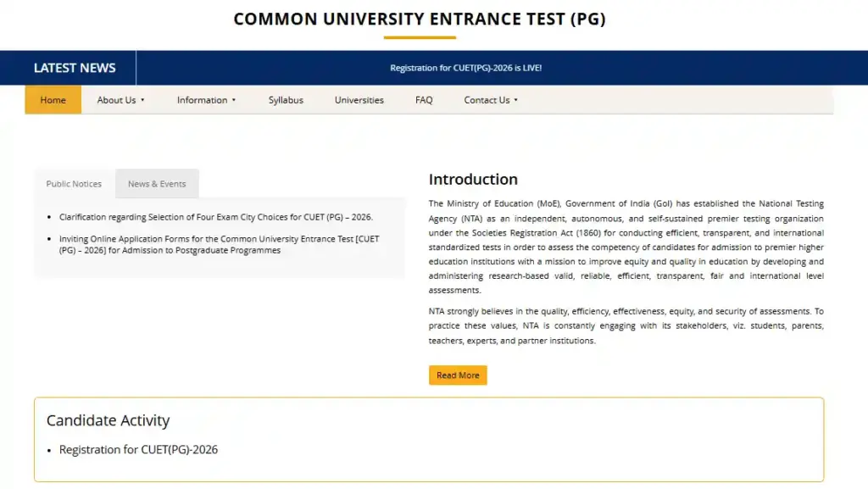The width and height of the screenshot is (868, 489).
Task: Open the Syllabus page
Action: [286, 99]
